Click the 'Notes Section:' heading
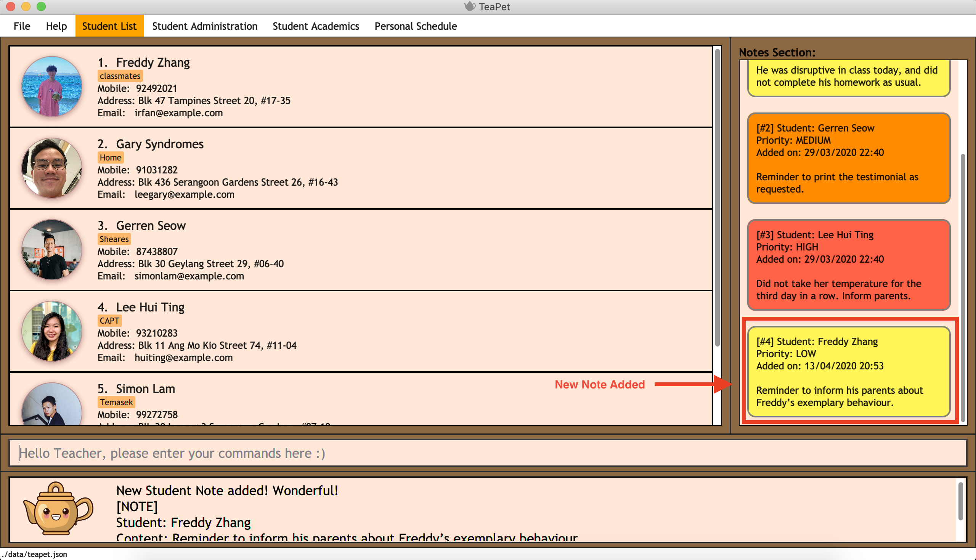Image resolution: width=976 pixels, height=560 pixels. pos(777,52)
